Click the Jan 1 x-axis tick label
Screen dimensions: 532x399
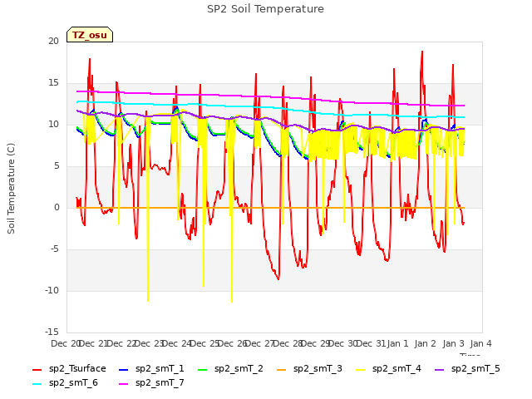(x=397, y=343)
